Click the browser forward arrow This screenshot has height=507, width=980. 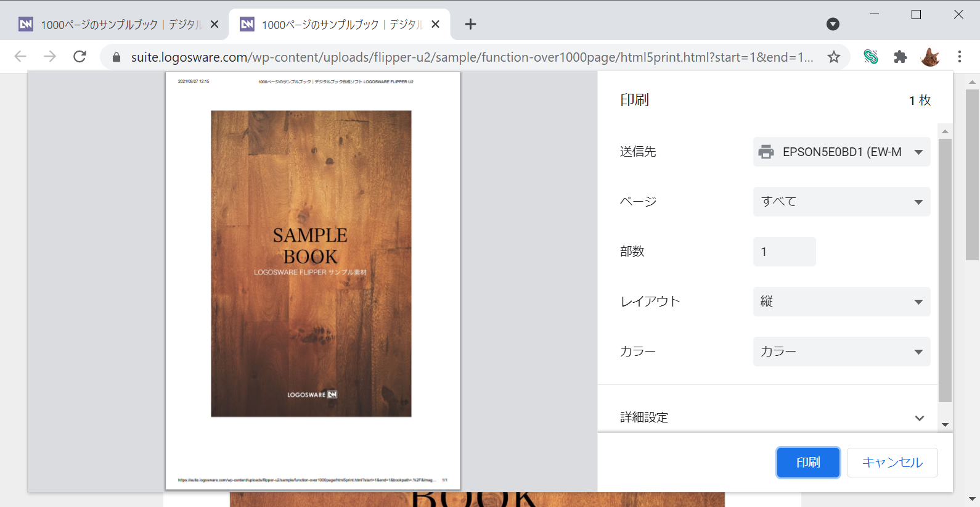50,57
